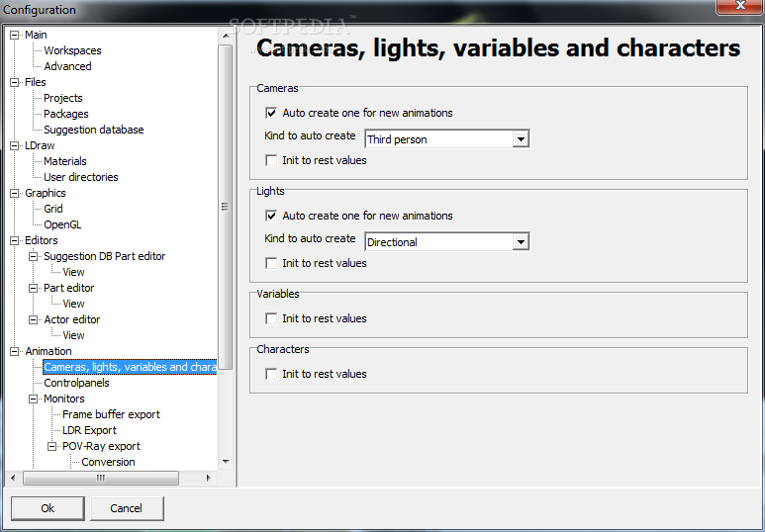Collapse the Animation tree node
The image size is (765, 532).
(x=15, y=352)
